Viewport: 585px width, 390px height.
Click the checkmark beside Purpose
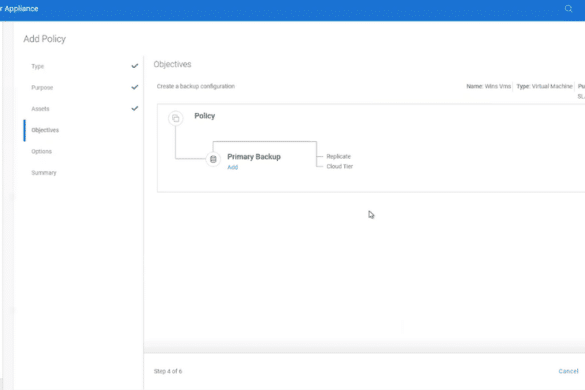point(135,87)
